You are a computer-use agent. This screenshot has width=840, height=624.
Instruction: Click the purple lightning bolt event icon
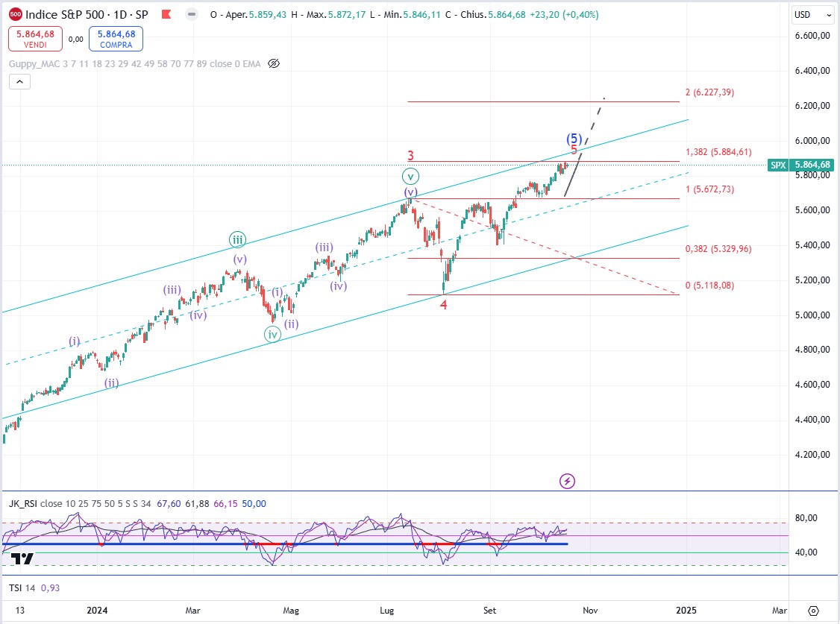click(567, 481)
